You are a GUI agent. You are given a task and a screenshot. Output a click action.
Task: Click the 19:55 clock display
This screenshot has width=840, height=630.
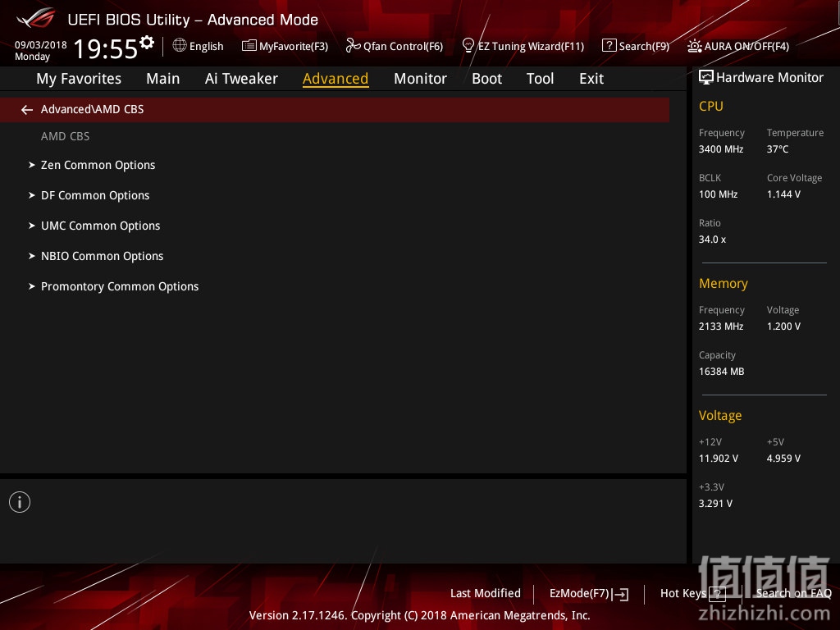pos(106,48)
